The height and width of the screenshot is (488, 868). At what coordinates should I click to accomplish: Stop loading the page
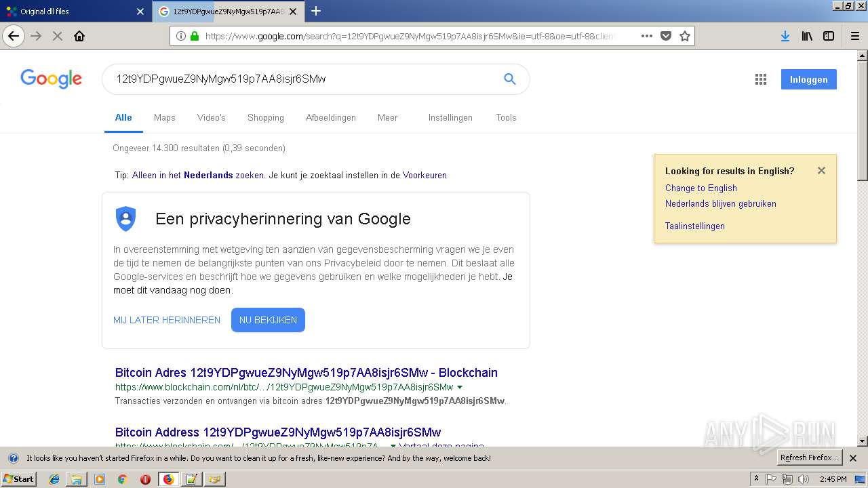58,36
